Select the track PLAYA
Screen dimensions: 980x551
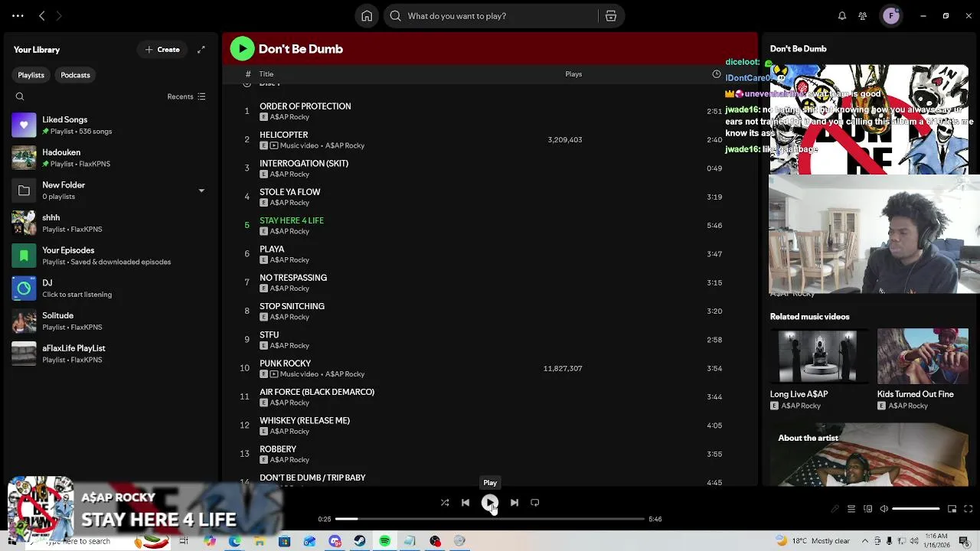click(272, 249)
